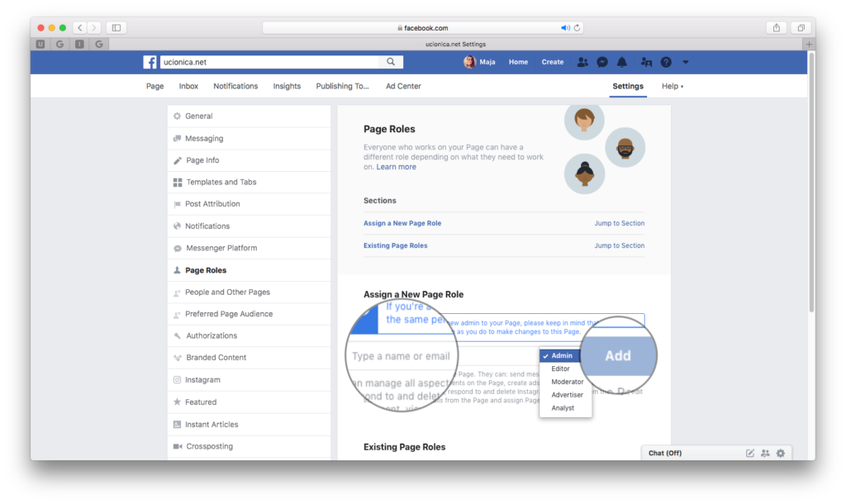This screenshot has width=846, height=504.
Task: Expand the account arrow dropdown menu
Action: (x=686, y=62)
